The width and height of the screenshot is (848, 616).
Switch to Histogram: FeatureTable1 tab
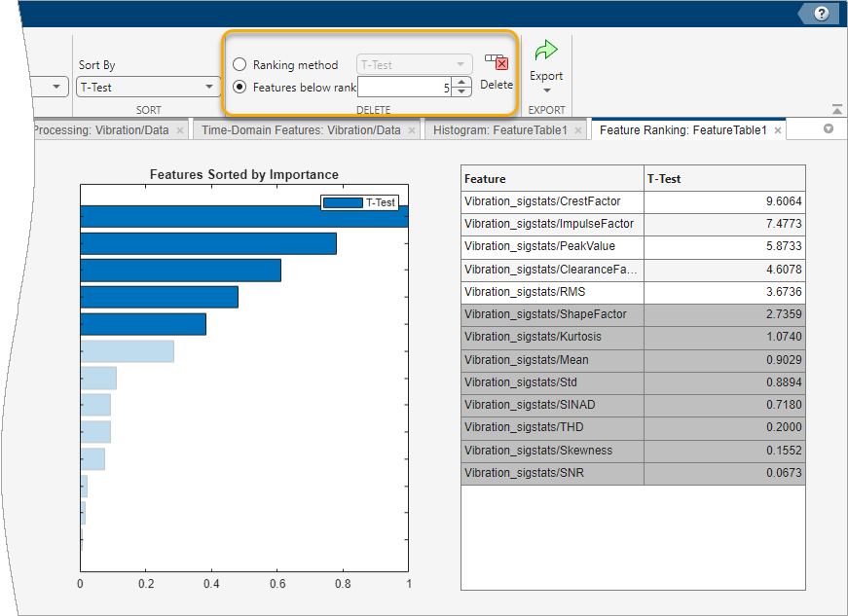coord(499,130)
